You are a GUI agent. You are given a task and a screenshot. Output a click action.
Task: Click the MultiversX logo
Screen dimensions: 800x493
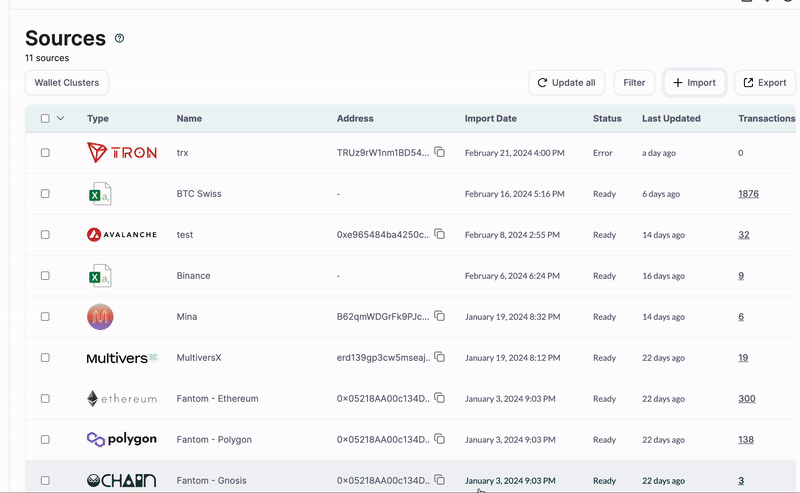(x=122, y=358)
